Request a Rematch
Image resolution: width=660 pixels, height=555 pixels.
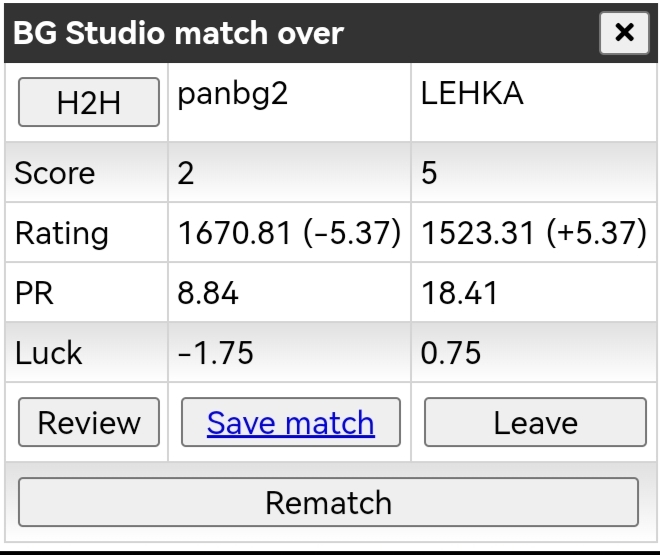(328, 502)
